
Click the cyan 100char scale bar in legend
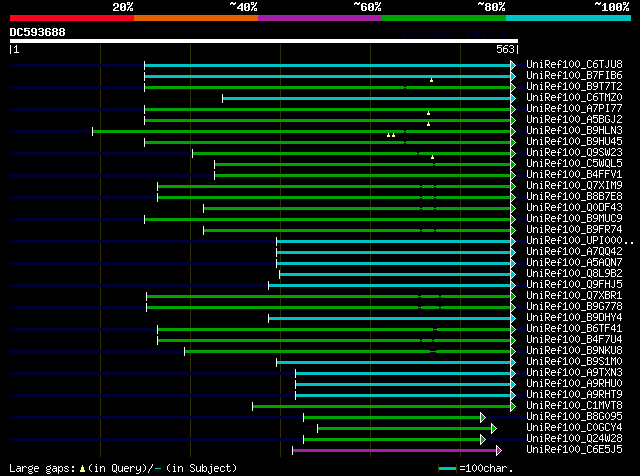pyautogui.click(x=447, y=469)
